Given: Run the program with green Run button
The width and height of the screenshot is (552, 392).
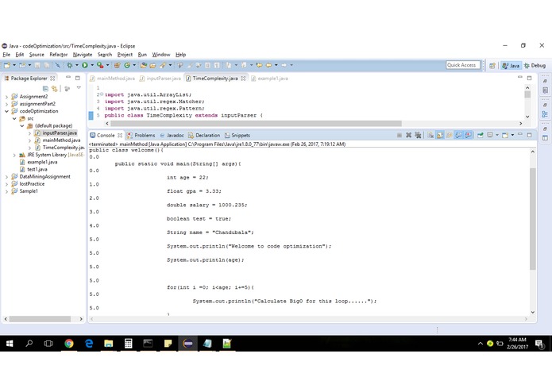Looking at the screenshot, I should (85, 65).
